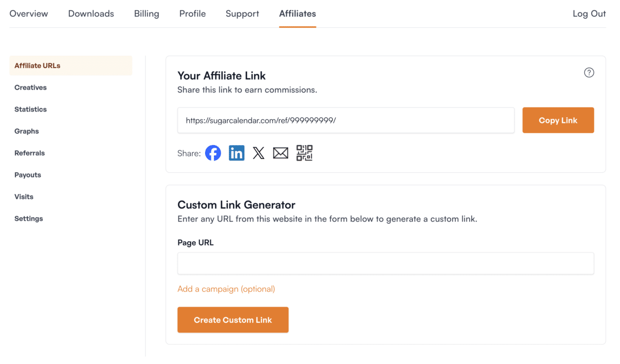This screenshot has width=620, height=364.
Task: Open the Overview tab
Action: [x=29, y=14]
